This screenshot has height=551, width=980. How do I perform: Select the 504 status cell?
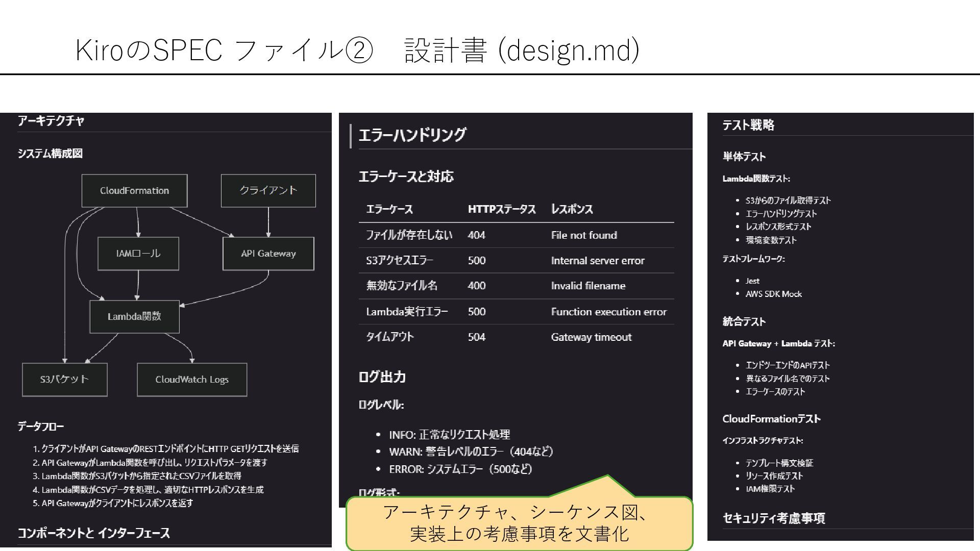point(477,337)
